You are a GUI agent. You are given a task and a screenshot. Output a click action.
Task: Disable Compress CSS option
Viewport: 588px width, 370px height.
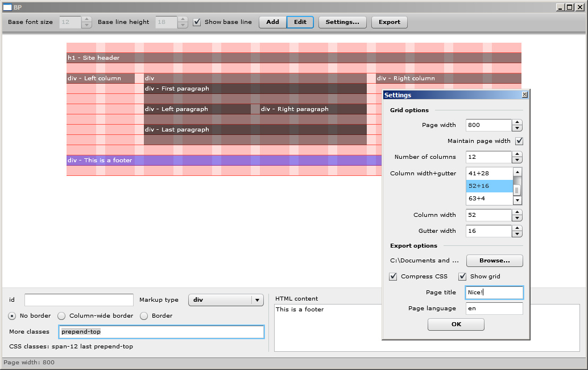click(x=393, y=277)
